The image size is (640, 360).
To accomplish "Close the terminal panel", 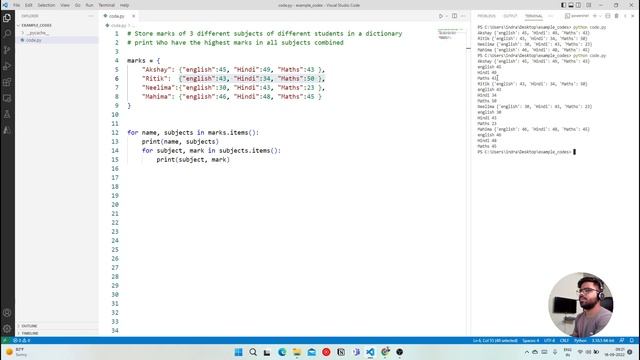I will pyautogui.click(x=633, y=16).
